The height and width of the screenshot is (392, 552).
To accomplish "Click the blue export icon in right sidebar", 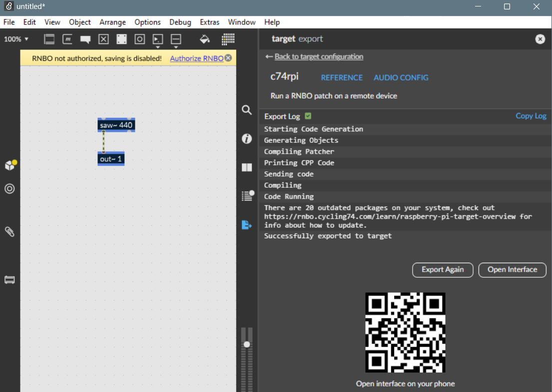I will click(x=247, y=225).
